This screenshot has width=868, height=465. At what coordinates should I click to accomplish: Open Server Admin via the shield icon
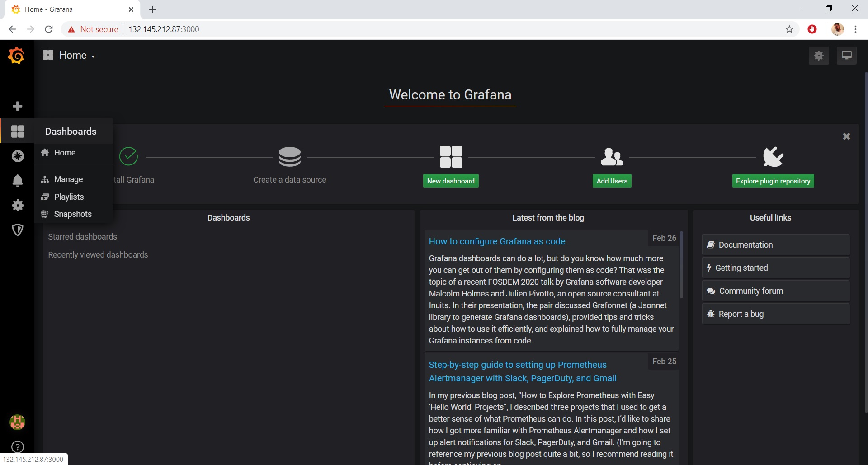point(18,230)
